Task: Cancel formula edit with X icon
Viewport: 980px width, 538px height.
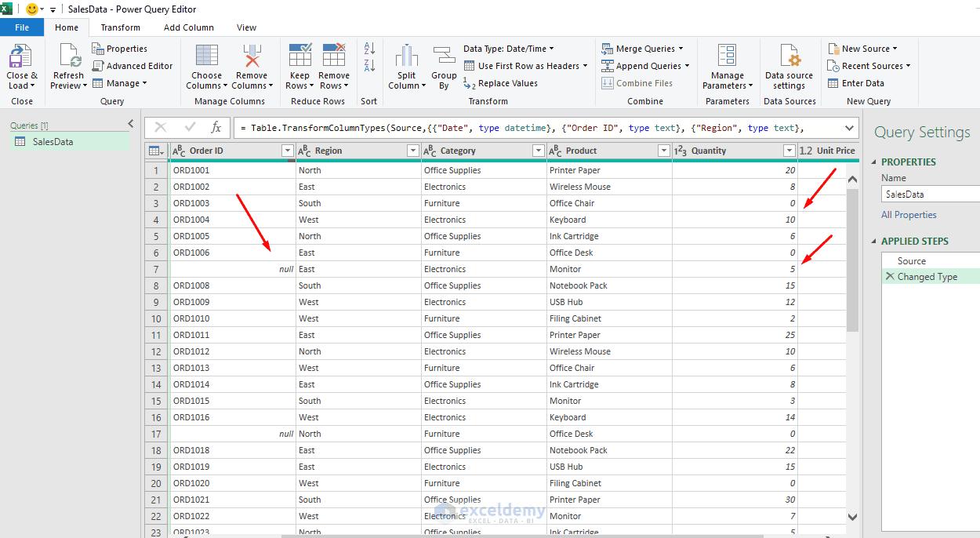Action: (161, 127)
